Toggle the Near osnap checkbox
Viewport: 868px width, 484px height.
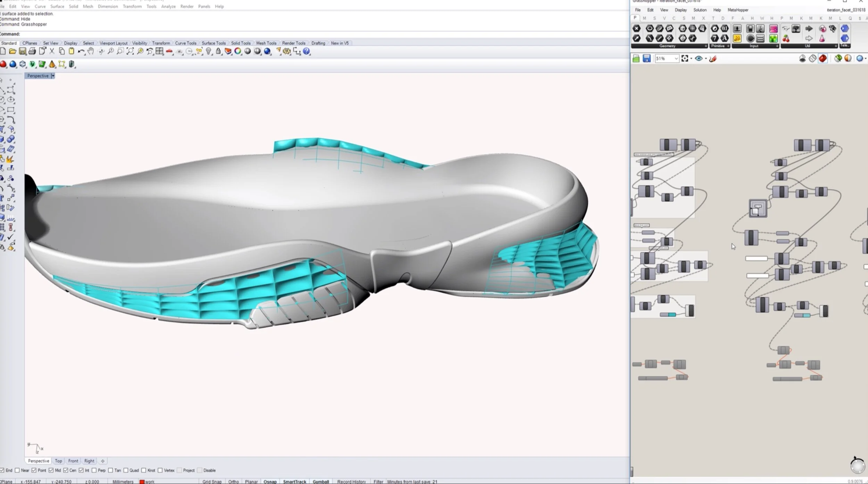(x=17, y=470)
